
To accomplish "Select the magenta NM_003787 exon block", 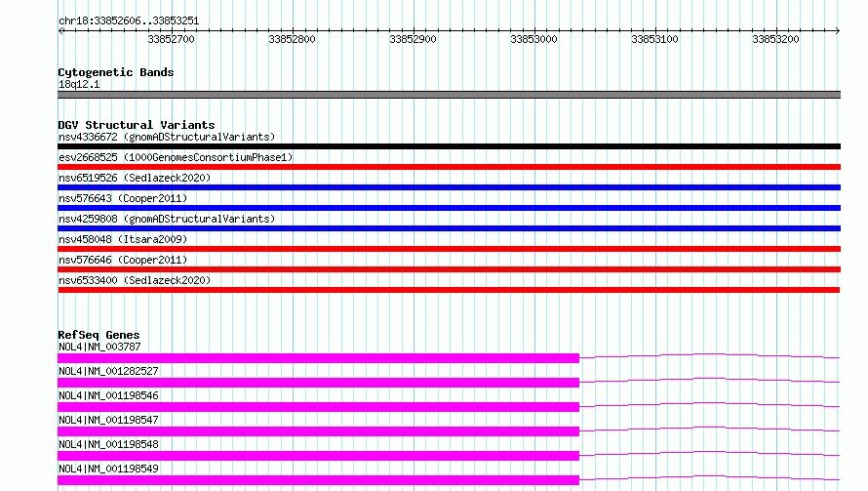I will click(x=318, y=358).
